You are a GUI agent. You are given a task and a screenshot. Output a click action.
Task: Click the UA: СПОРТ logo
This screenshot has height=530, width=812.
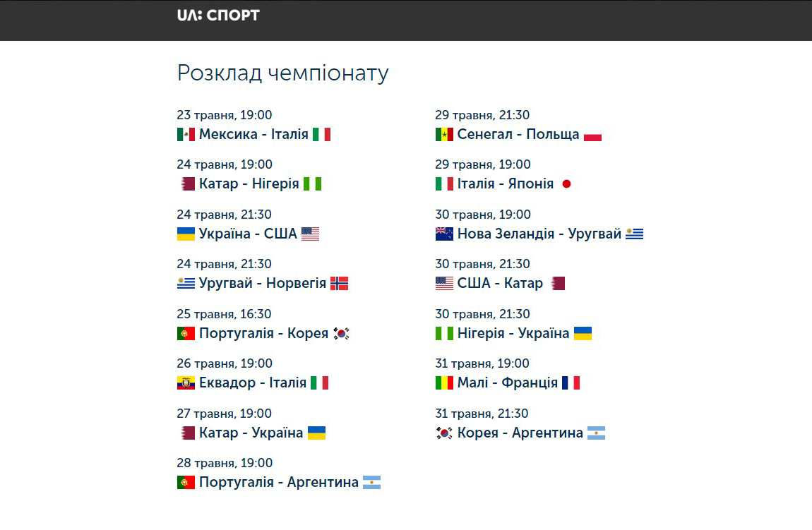click(x=218, y=16)
